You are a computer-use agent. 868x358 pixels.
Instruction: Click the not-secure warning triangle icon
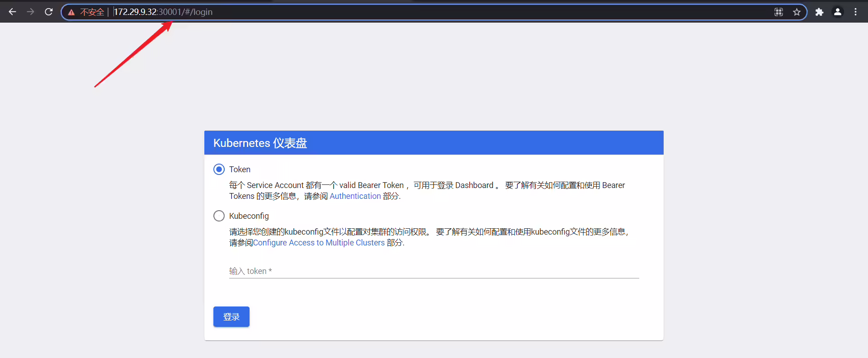[x=71, y=12]
